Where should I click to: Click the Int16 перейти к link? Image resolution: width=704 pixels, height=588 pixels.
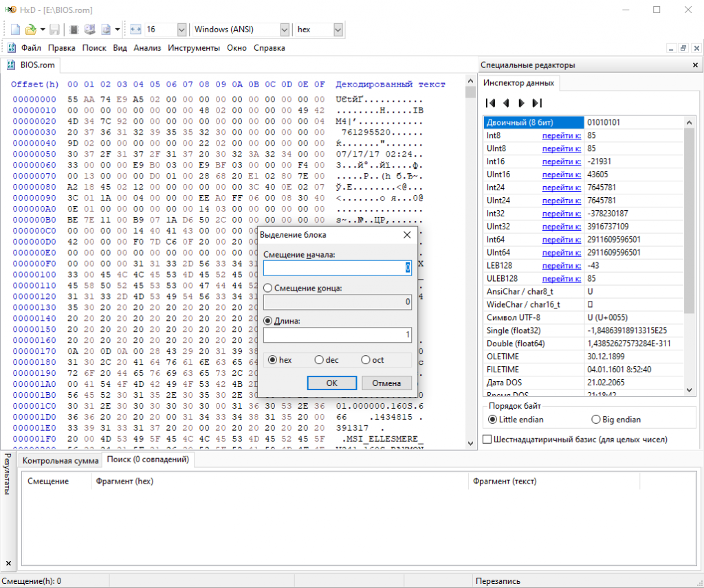[561, 161]
